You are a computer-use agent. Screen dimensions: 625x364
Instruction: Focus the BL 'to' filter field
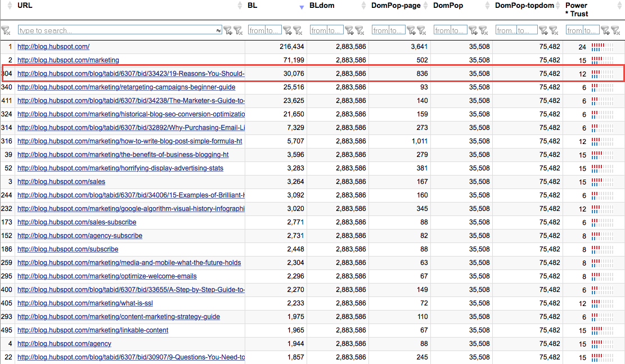(x=273, y=30)
